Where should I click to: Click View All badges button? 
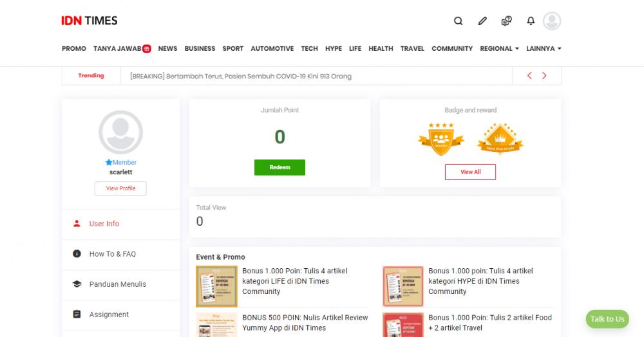tap(470, 172)
